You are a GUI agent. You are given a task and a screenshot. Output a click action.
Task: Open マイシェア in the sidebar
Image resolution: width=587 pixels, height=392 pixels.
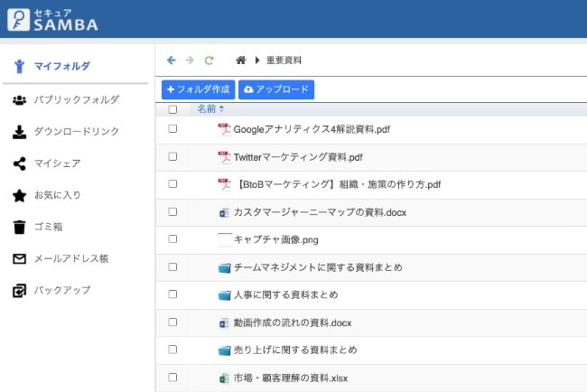point(57,163)
